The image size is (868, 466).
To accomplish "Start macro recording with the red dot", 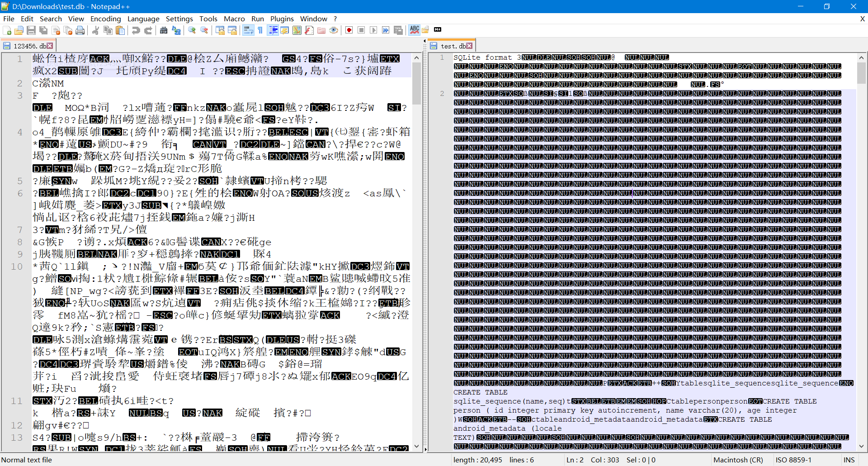I will click(x=349, y=30).
